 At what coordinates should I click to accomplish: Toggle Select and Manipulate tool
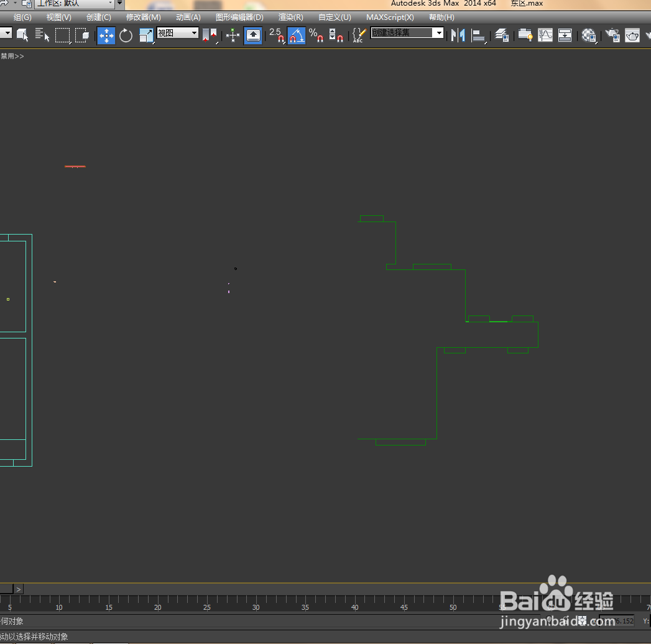233,35
